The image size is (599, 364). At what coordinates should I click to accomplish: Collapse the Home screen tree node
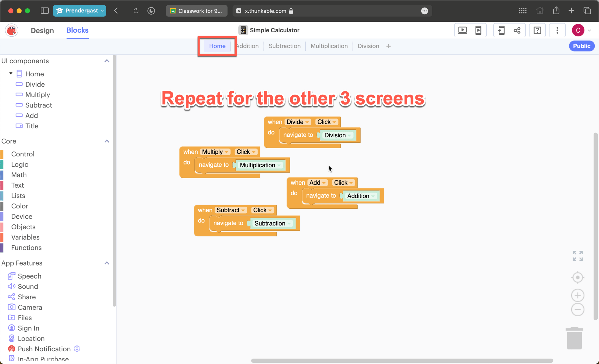[x=11, y=73]
